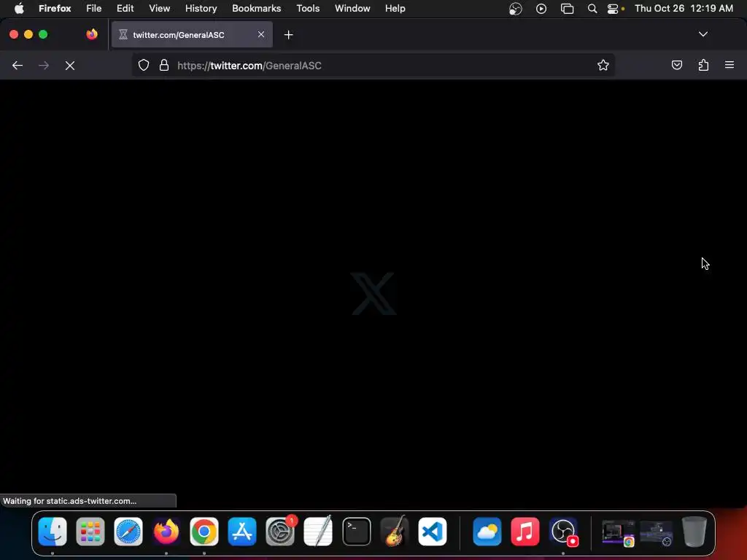Open System Settings from the dock
This screenshot has height=560, width=747.
pos(280,532)
